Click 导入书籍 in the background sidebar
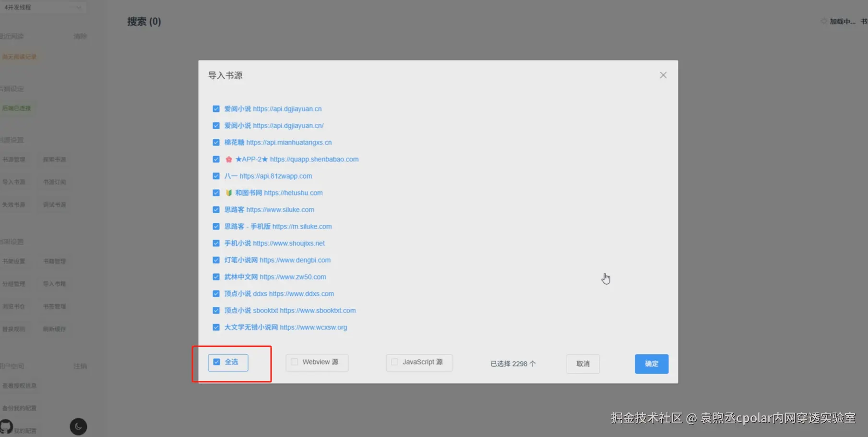868x437 pixels. (x=54, y=284)
